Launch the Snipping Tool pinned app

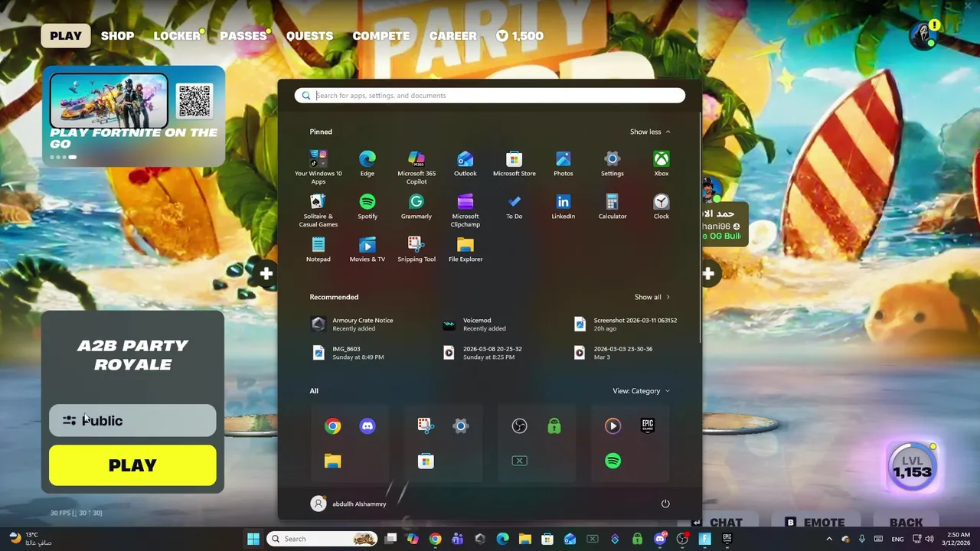416,249
